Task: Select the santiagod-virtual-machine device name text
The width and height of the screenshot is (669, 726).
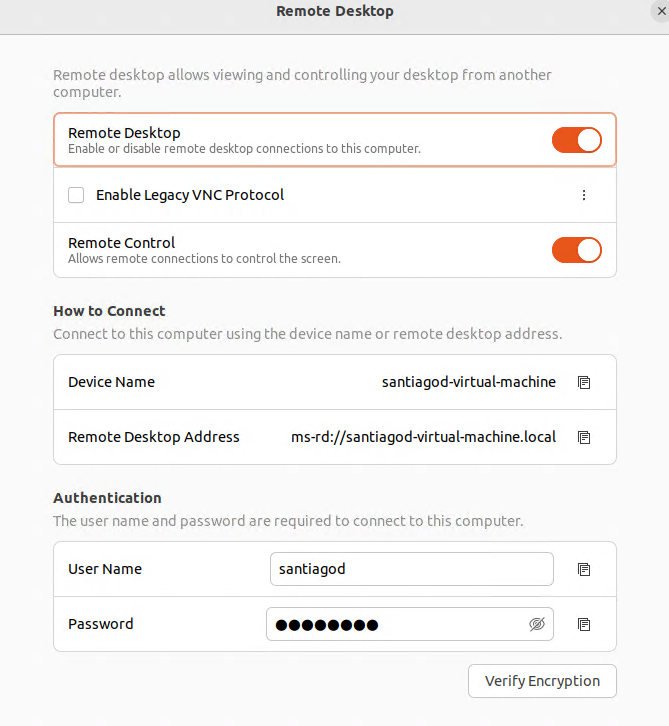Action: [x=469, y=382]
